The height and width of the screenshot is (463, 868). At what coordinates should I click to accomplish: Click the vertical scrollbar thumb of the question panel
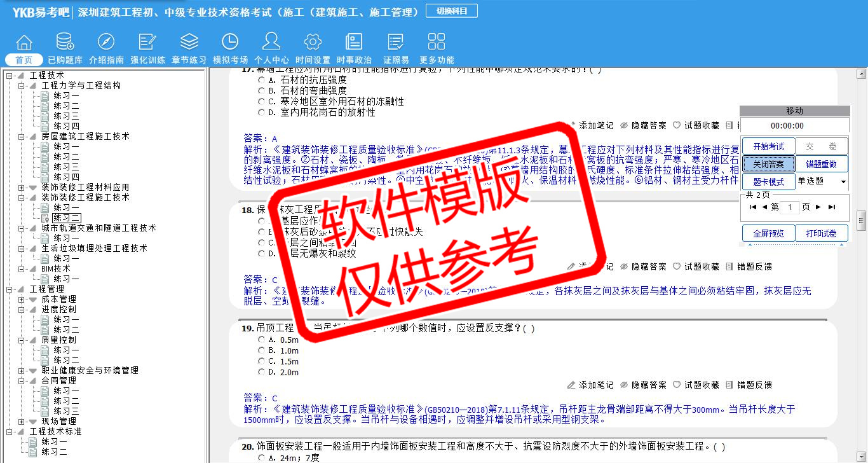862,220
